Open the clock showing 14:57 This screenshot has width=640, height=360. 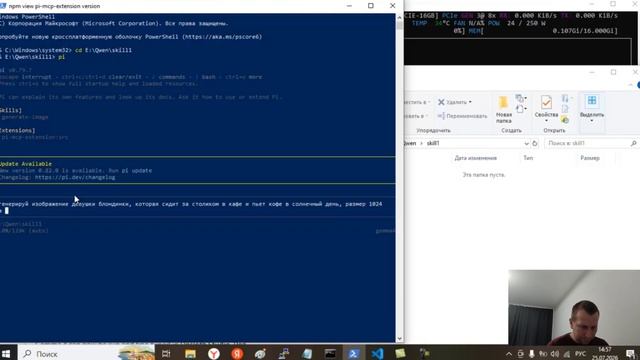pos(605,353)
